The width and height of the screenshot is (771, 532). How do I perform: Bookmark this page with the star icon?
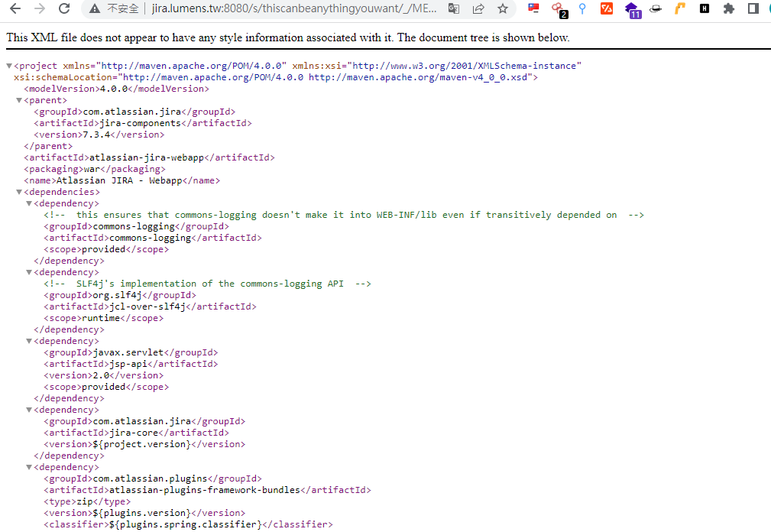[x=503, y=8]
